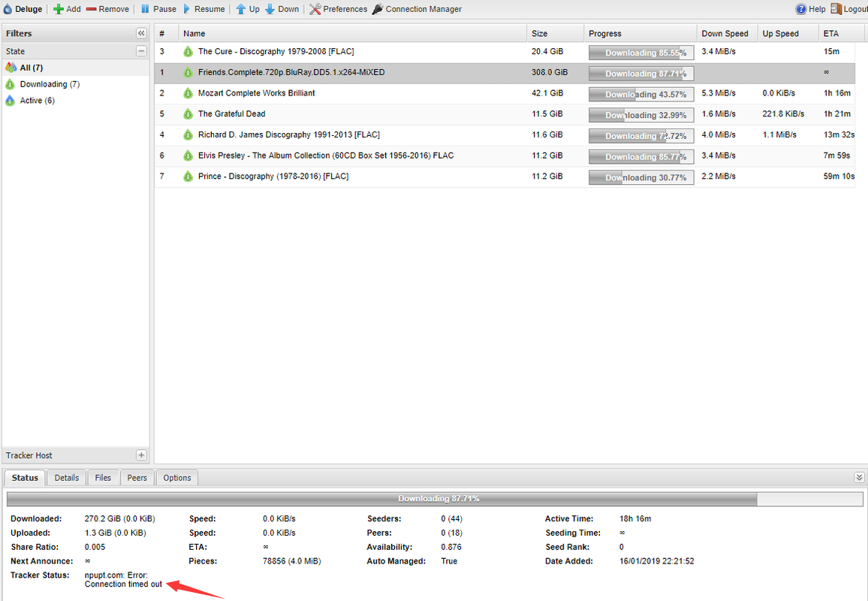Click status icon of The Cure torrent
Screen dimensions: 868x601
click(x=188, y=52)
